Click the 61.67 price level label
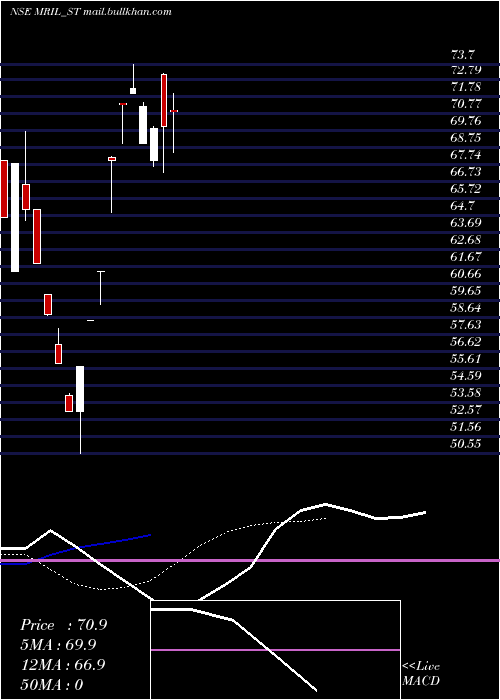The height and width of the screenshot is (700, 500). pos(466,257)
